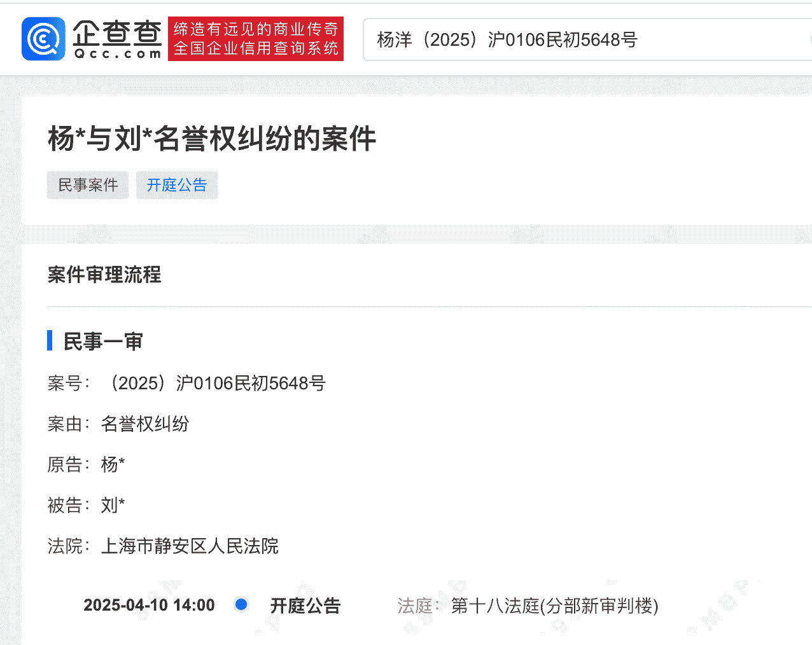Click the plaintiff 杨* name
812x645 pixels.
111,464
